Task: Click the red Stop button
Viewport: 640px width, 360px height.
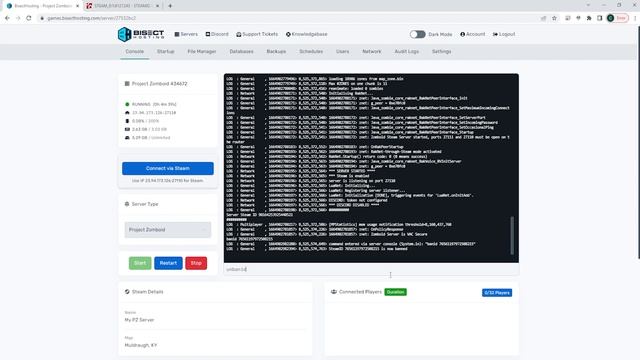Action: pyautogui.click(x=196, y=263)
